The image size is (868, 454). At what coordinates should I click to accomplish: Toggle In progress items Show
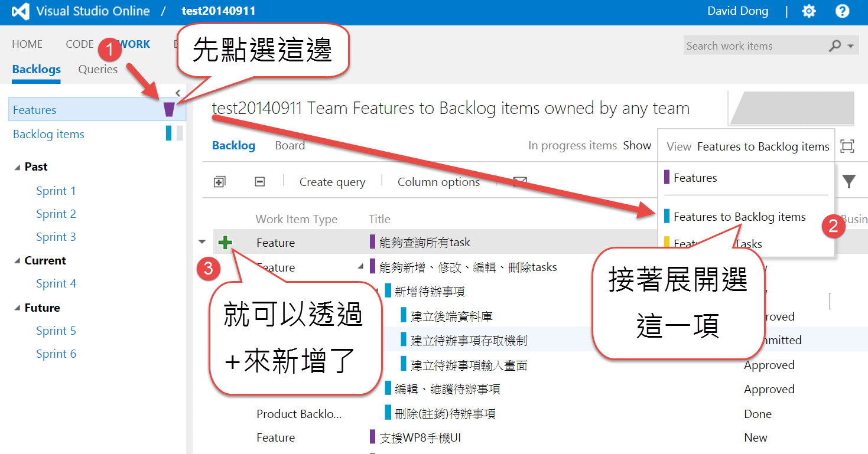(x=637, y=145)
